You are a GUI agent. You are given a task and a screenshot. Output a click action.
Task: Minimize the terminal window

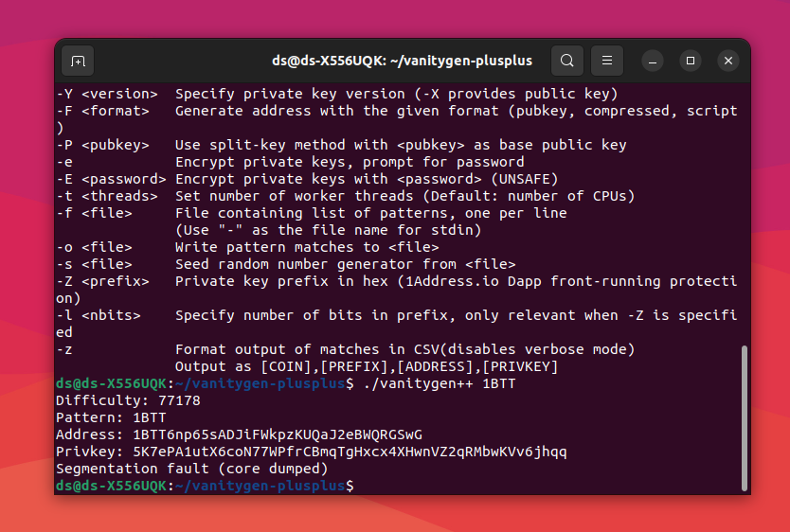[x=653, y=61]
